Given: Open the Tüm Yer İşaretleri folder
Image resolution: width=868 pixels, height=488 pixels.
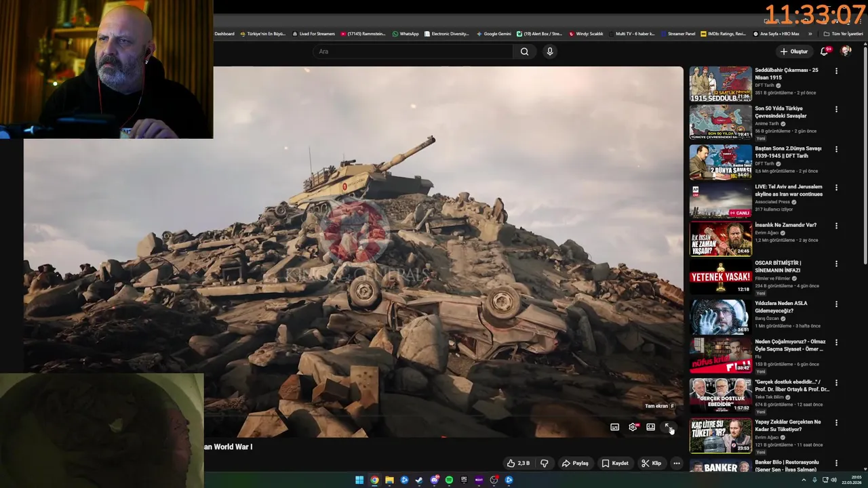Looking at the screenshot, I should coord(843,34).
